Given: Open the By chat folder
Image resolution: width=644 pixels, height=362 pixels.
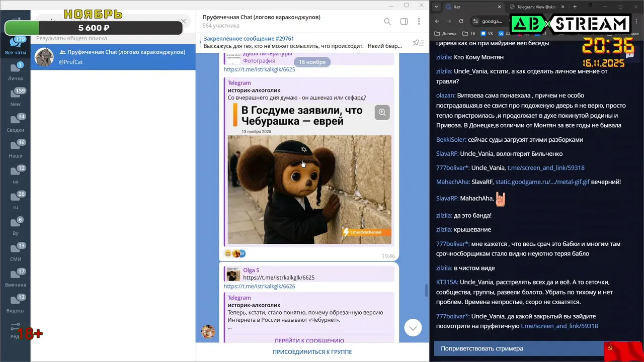Looking at the screenshot, I should click(x=16, y=226).
